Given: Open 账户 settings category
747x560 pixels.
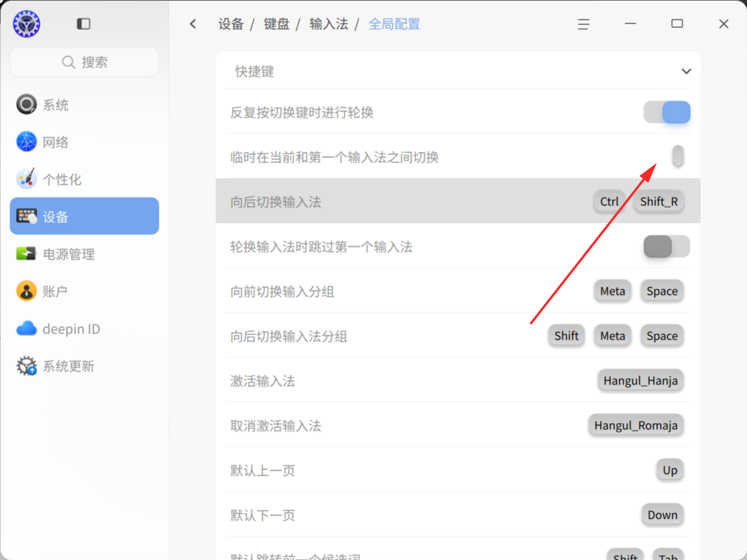Looking at the screenshot, I should (85, 291).
